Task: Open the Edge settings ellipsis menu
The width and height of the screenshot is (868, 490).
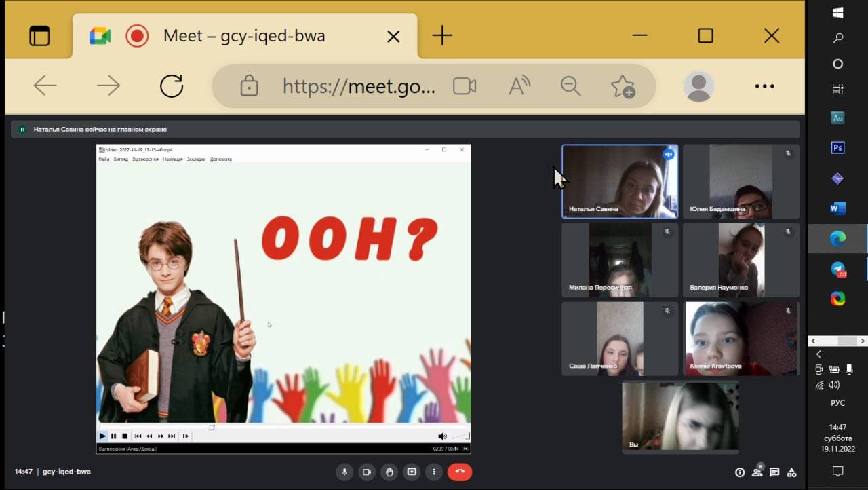Action: tap(764, 86)
